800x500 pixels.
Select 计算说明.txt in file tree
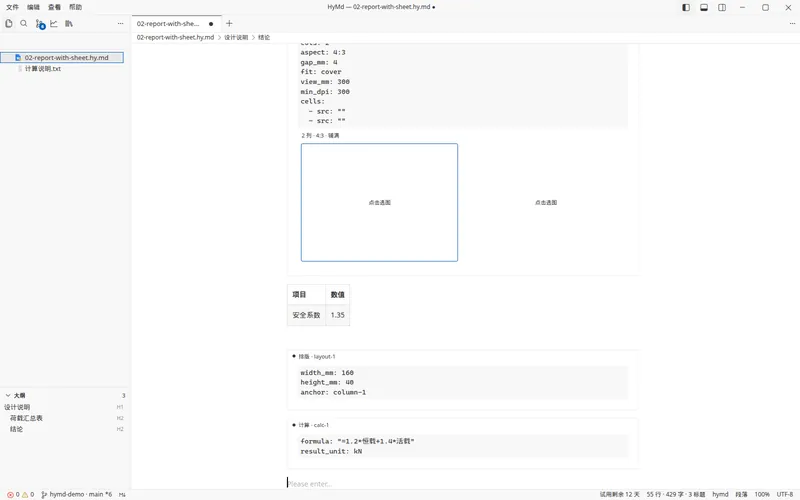pos(43,68)
